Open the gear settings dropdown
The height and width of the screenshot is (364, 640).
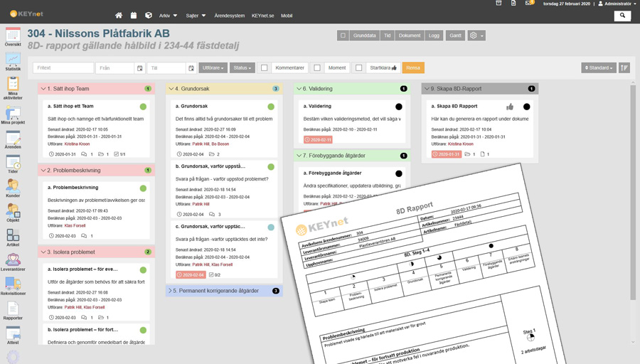(476, 36)
